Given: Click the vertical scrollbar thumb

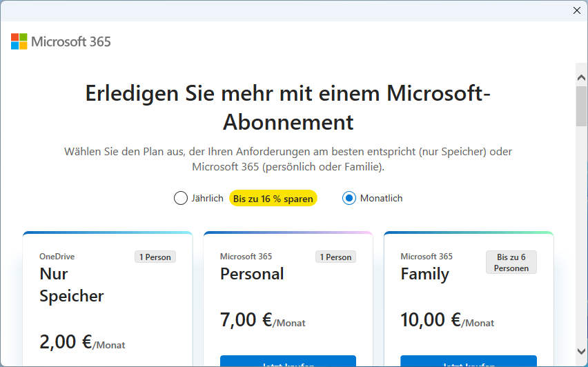Looking at the screenshot, I should pyautogui.click(x=581, y=106).
